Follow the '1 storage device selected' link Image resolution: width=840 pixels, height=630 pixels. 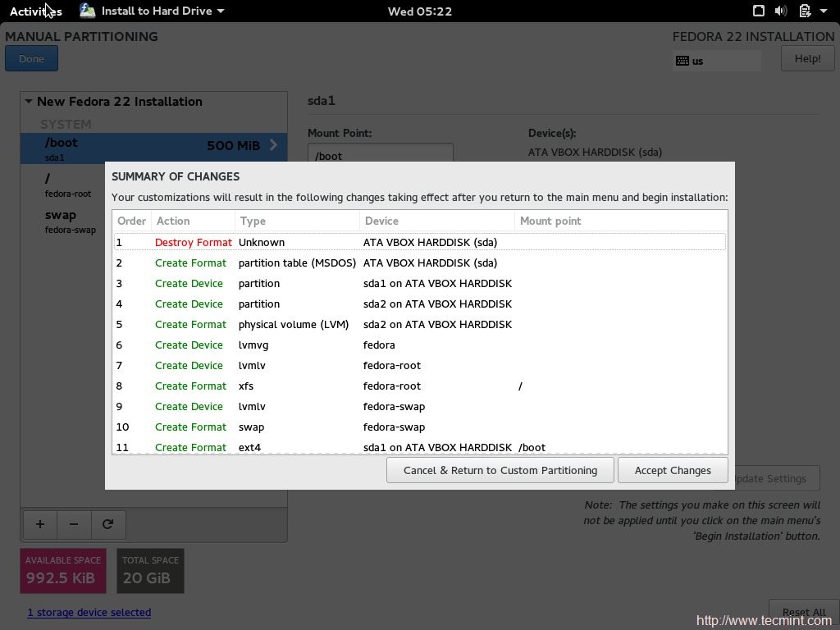[89, 612]
